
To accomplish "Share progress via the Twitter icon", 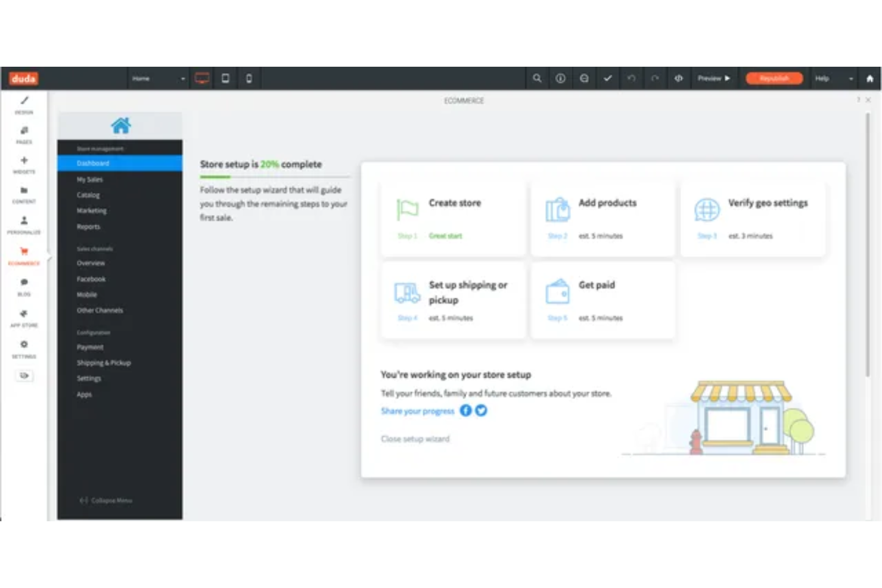I will pos(482,410).
